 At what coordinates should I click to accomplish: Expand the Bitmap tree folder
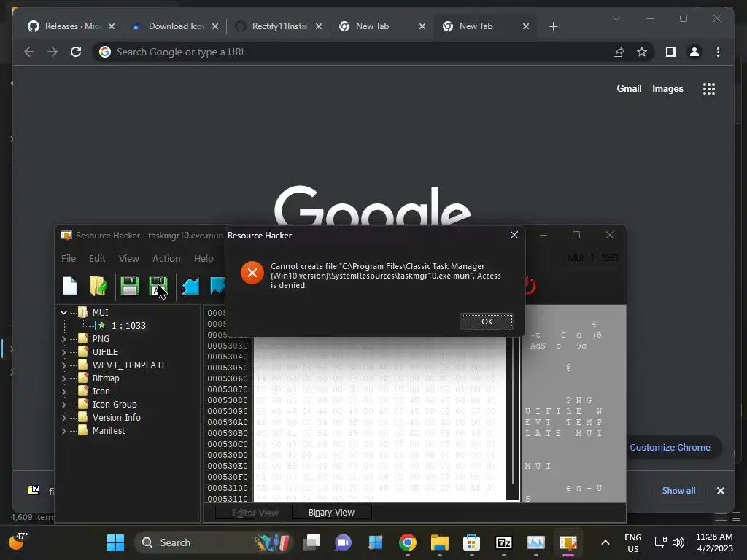click(64, 378)
